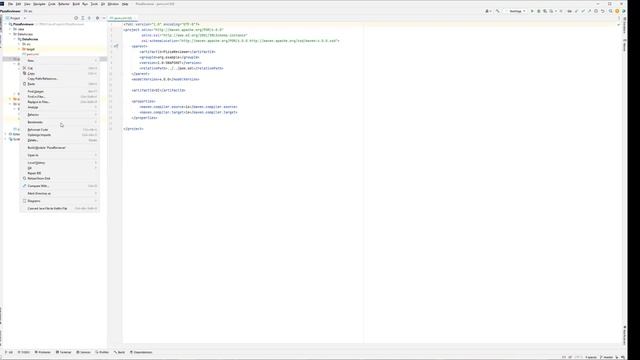Click the master branch status widget
Viewport: 640px width, 360px height.
607,357
